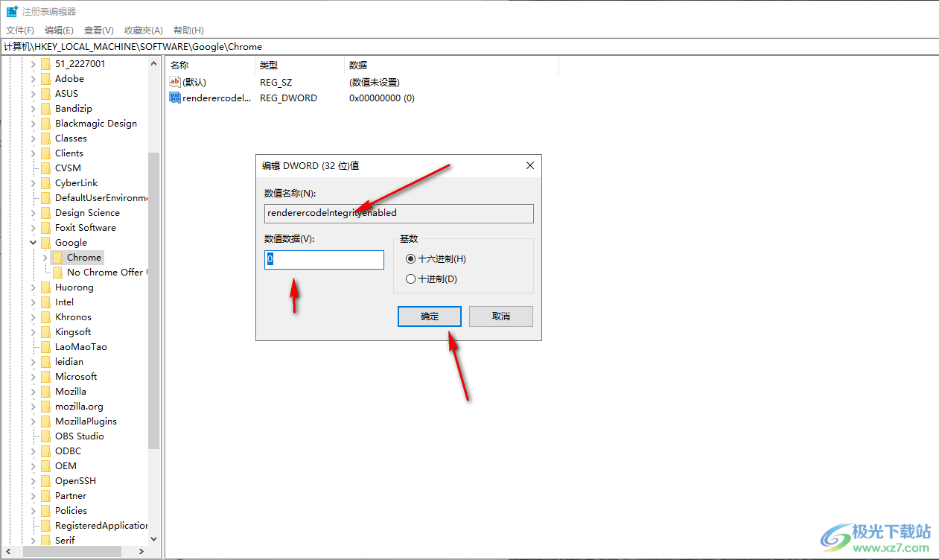Click the tree pane scroll down arrow
Image resolution: width=939 pixels, height=560 pixels.
pyautogui.click(x=154, y=539)
